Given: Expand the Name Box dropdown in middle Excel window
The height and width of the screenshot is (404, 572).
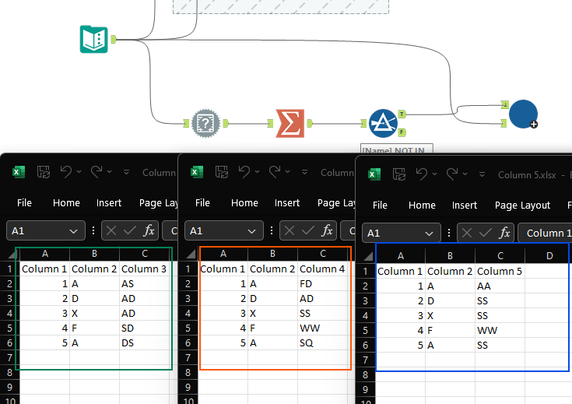Looking at the screenshot, I should coord(251,231).
